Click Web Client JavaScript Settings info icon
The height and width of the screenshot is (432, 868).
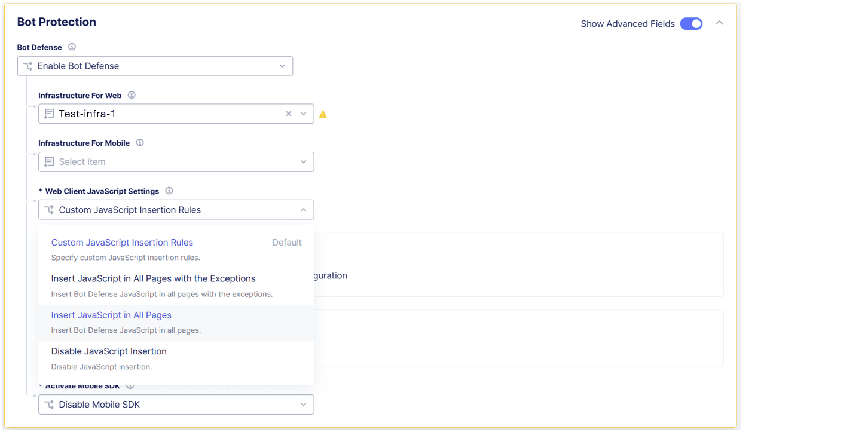coord(169,191)
